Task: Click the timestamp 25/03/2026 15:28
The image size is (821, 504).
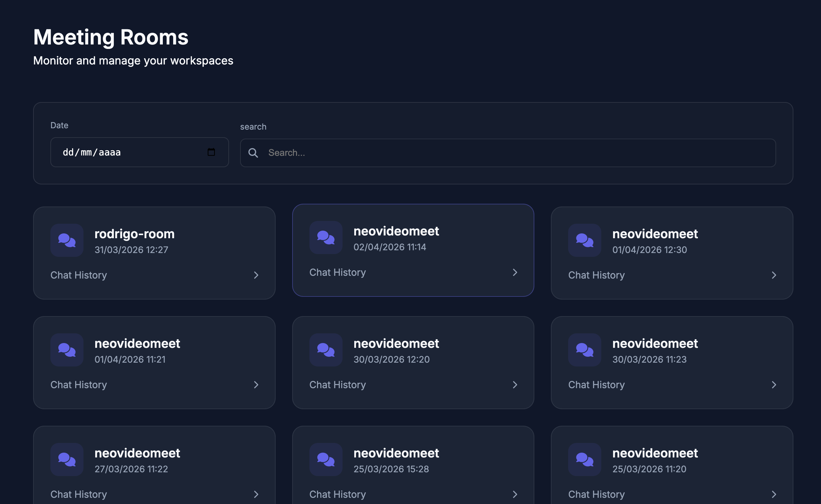Action: pyautogui.click(x=391, y=469)
